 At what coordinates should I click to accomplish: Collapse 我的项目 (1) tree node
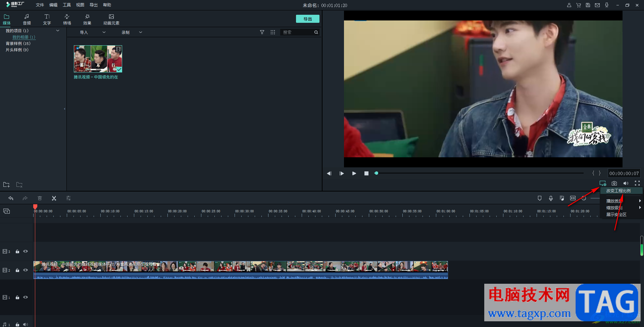(x=58, y=31)
